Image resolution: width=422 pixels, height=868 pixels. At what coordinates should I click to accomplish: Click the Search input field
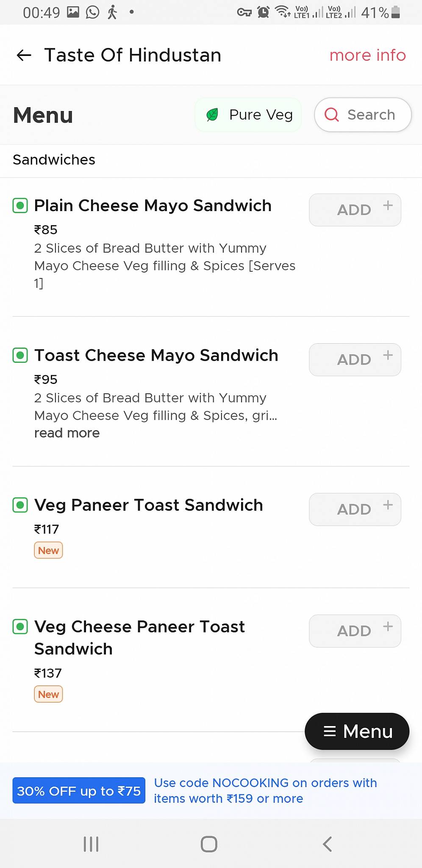point(371,114)
